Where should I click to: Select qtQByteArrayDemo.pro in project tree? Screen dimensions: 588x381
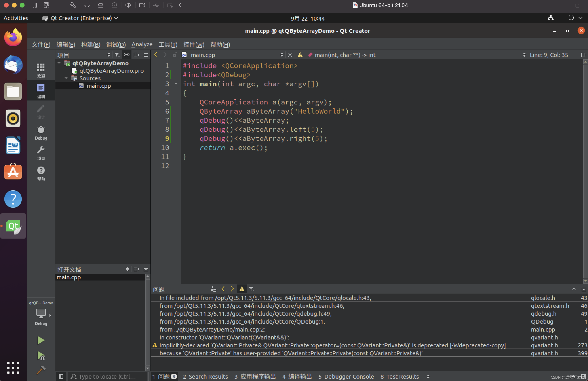pyautogui.click(x=111, y=71)
